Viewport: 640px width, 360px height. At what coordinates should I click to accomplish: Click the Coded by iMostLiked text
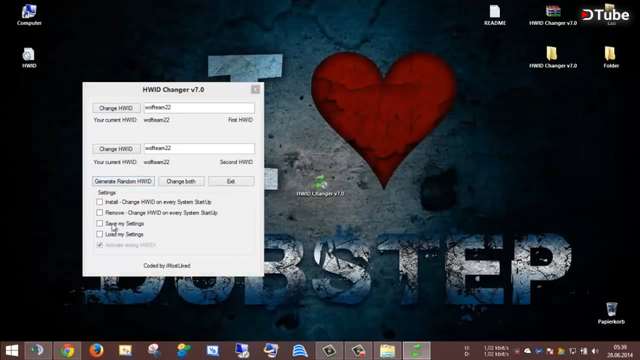pyautogui.click(x=167, y=266)
